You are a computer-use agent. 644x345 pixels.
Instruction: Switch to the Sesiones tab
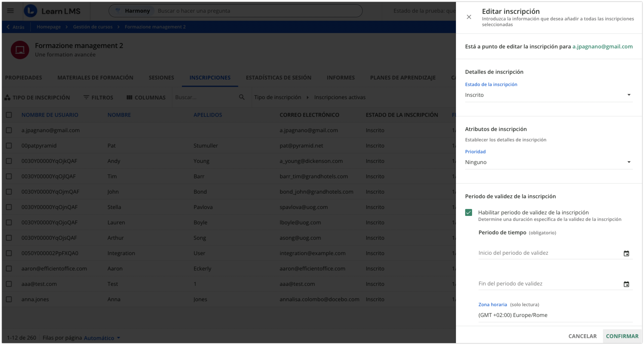[161, 78]
